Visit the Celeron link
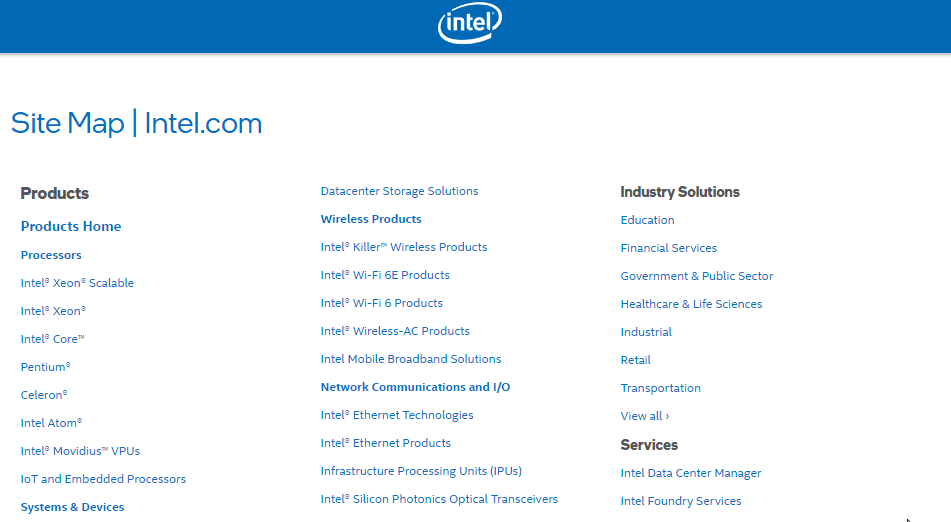The height and width of the screenshot is (522, 951). tap(44, 395)
